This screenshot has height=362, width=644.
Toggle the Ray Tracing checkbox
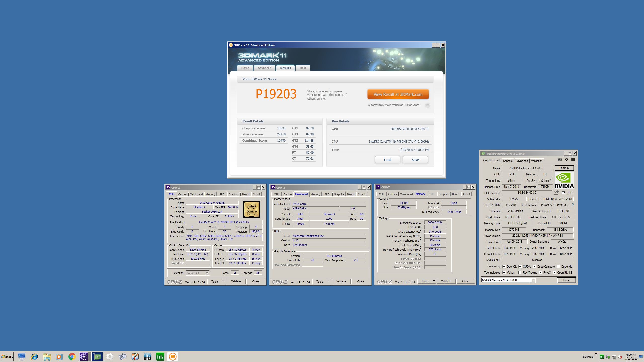pyautogui.click(x=520, y=273)
